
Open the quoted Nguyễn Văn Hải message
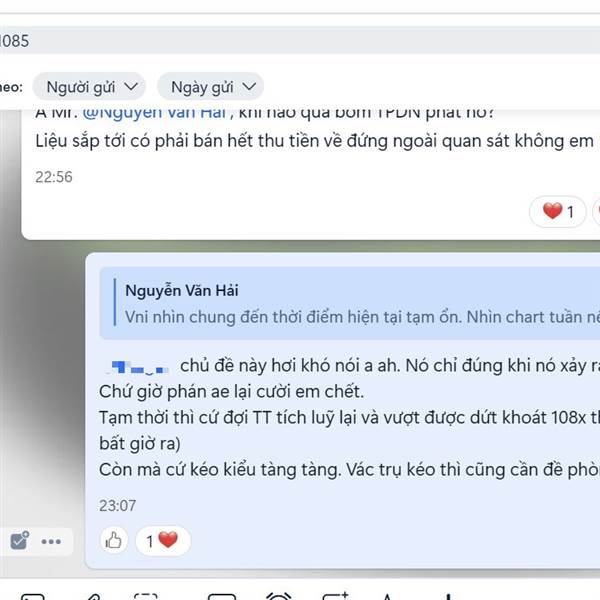click(350, 303)
